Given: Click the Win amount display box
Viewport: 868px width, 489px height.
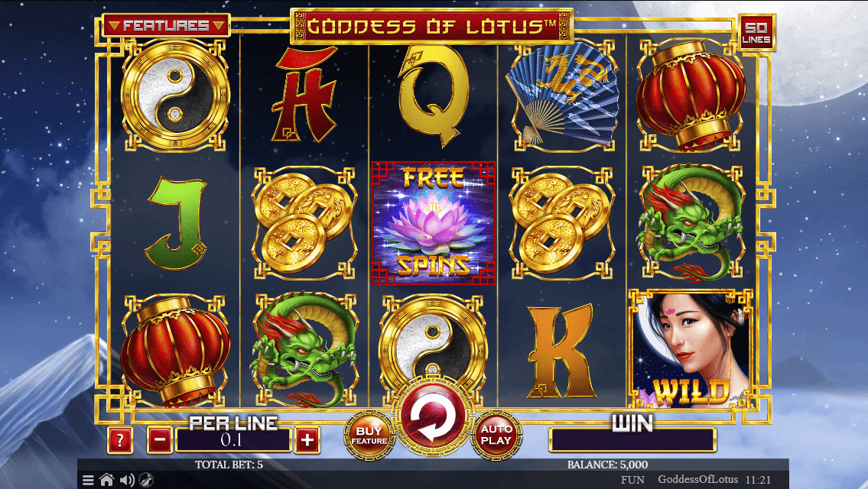Looking at the screenshot, I should pyautogui.click(x=632, y=440).
